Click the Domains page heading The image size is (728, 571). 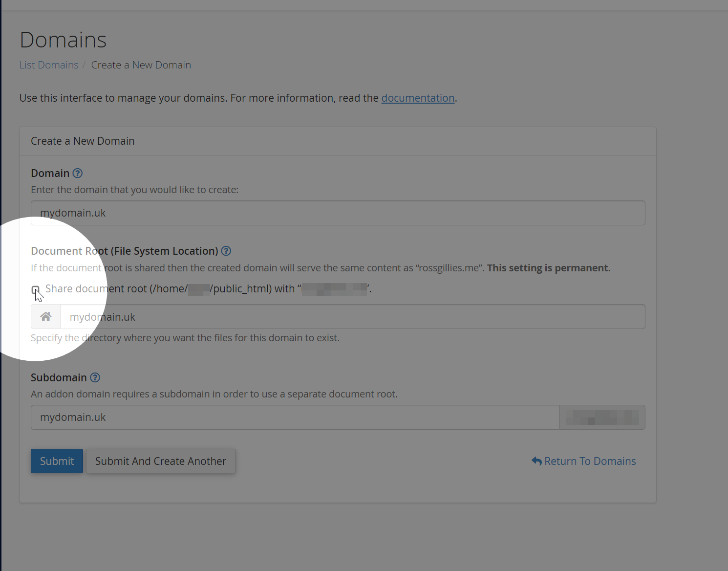pos(63,40)
